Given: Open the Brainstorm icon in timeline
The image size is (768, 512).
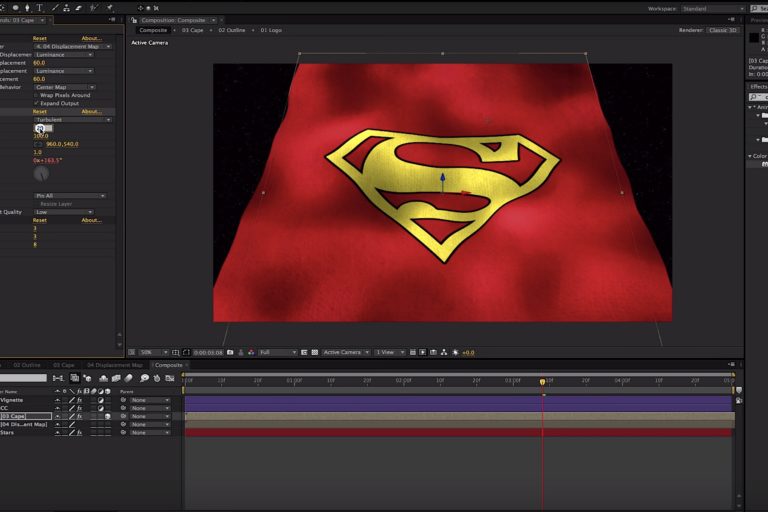Looking at the screenshot, I should click(x=144, y=378).
